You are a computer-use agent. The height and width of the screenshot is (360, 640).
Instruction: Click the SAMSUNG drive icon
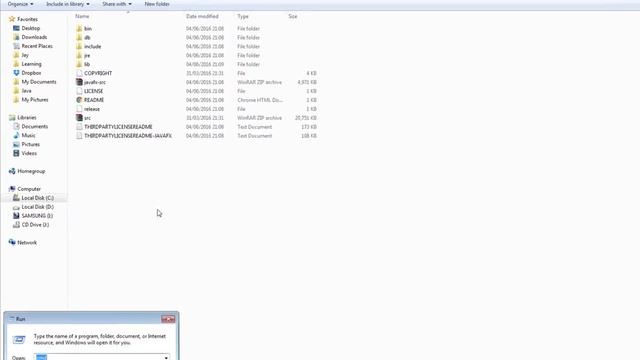16,216
